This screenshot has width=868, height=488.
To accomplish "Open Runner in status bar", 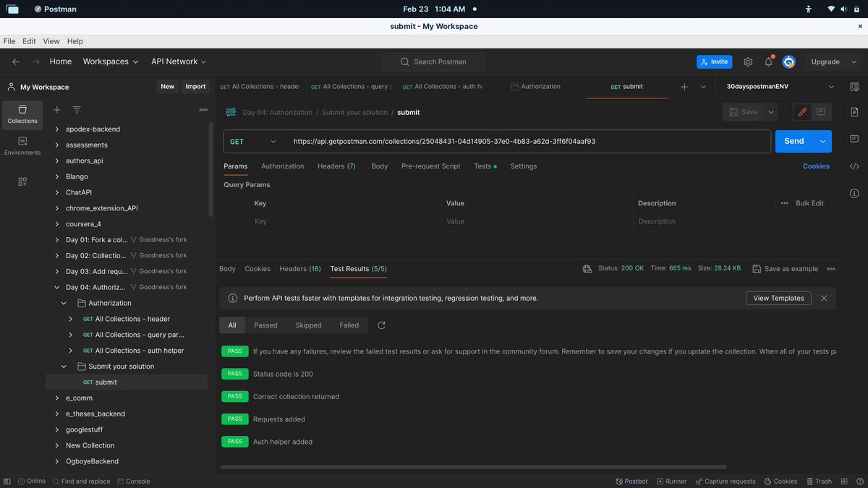I will 671,481.
